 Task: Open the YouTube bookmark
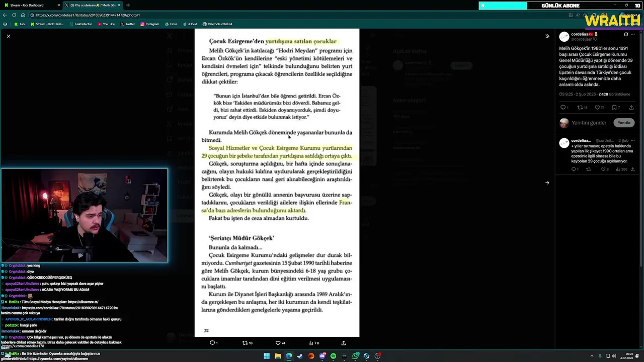[106, 24]
